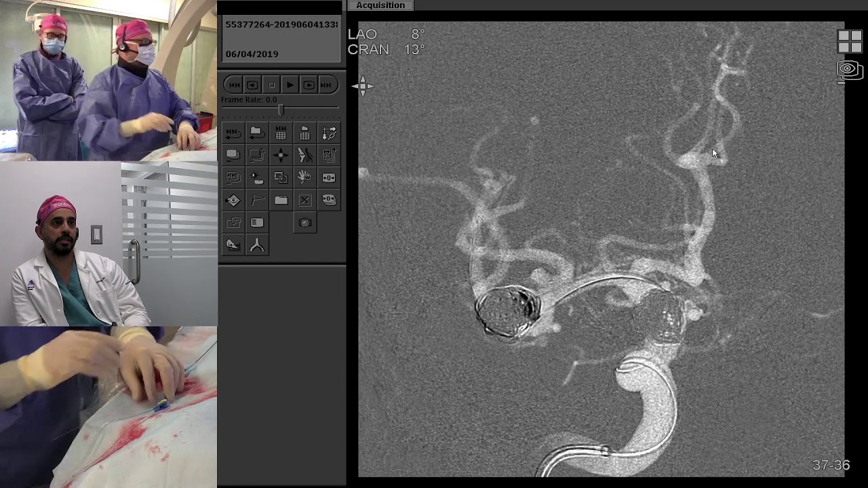Viewport: 868px width, 488px height.
Task: Select the four-arrow pan tool
Action: pos(281,155)
